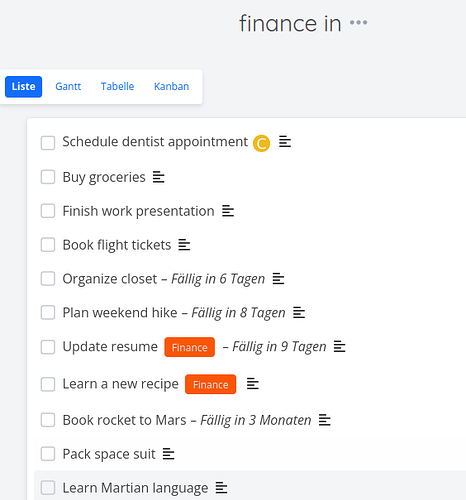The height and width of the screenshot is (500, 466).
Task: Switch to the Gantt view tab
Action: tap(68, 87)
